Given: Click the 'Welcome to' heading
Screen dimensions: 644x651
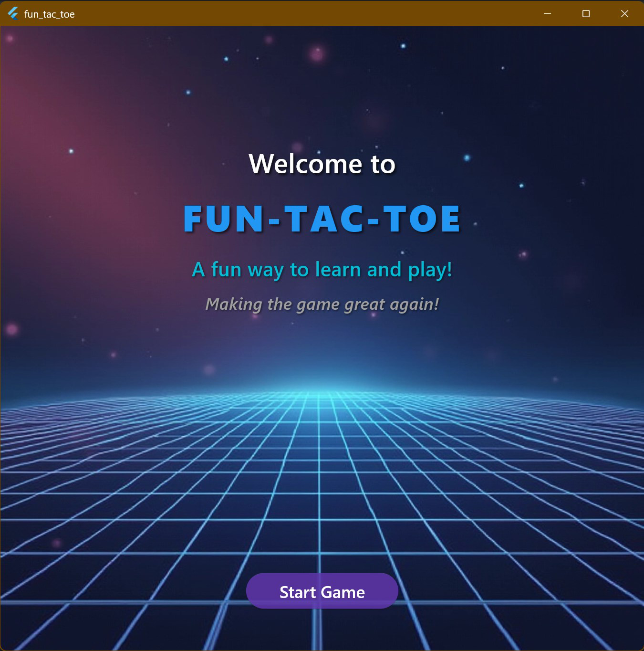Looking at the screenshot, I should pyautogui.click(x=322, y=164).
